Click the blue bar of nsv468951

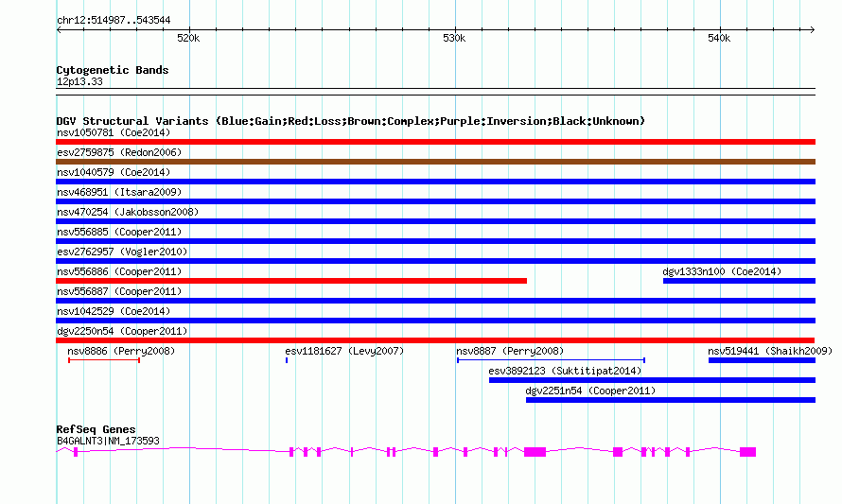[435, 201]
